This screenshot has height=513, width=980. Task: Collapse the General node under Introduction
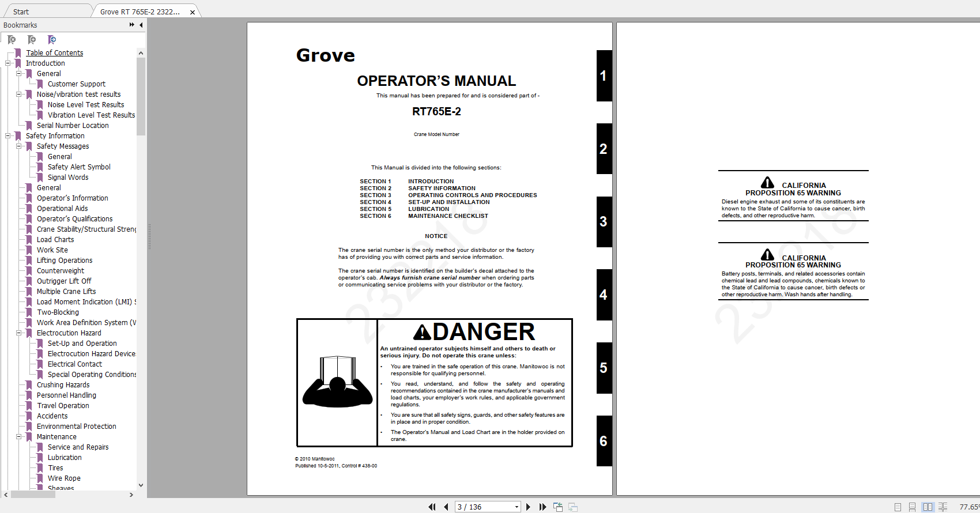18,74
